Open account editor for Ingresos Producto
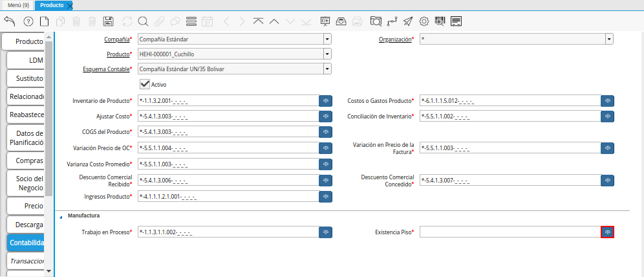This screenshot has height=277, width=644. [326, 197]
